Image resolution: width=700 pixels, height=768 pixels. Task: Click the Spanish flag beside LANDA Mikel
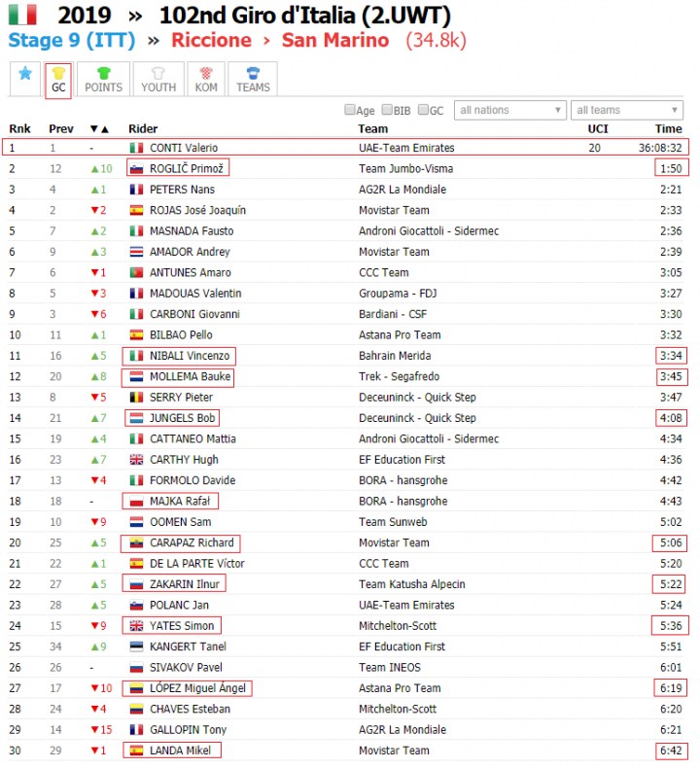136,751
